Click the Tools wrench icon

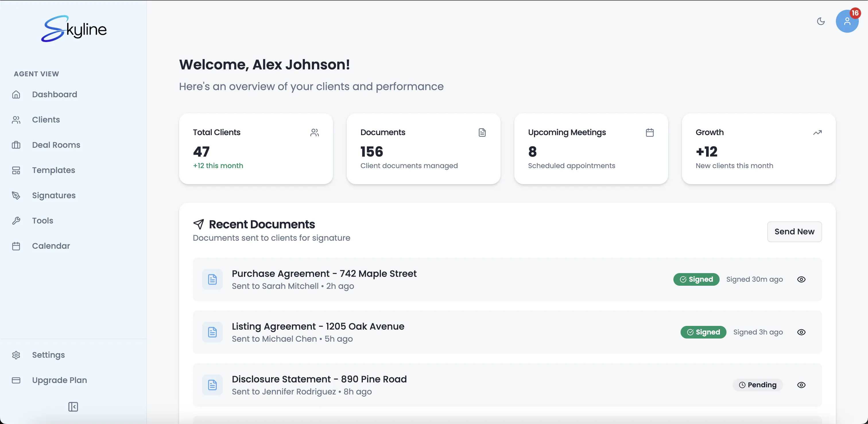click(x=16, y=221)
